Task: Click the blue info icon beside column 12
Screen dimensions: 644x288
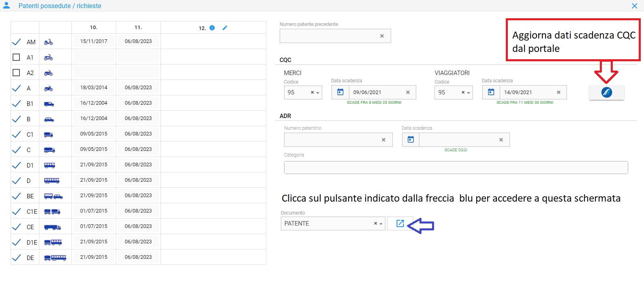Action: point(212,28)
